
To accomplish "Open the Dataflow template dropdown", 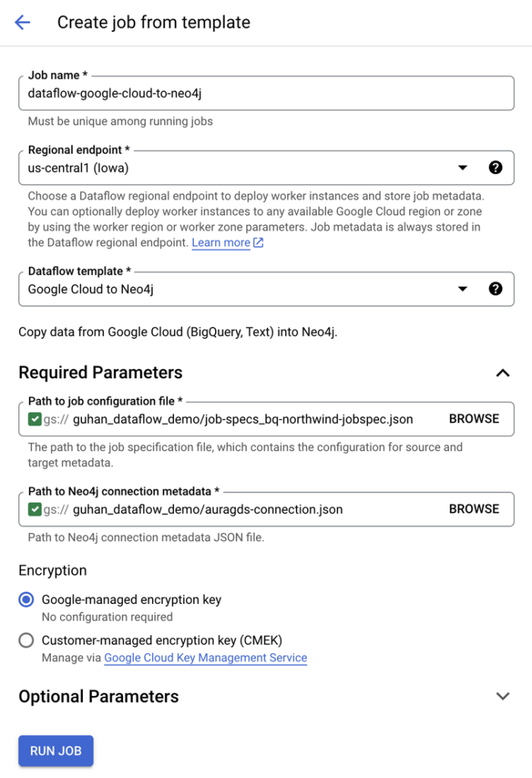I will (x=462, y=289).
